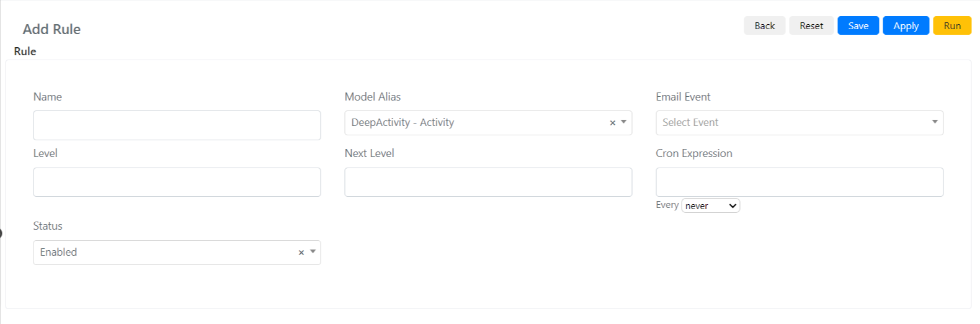Viewport: 980px width, 324px height.
Task: Focus the Level input field
Action: [x=177, y=182]
